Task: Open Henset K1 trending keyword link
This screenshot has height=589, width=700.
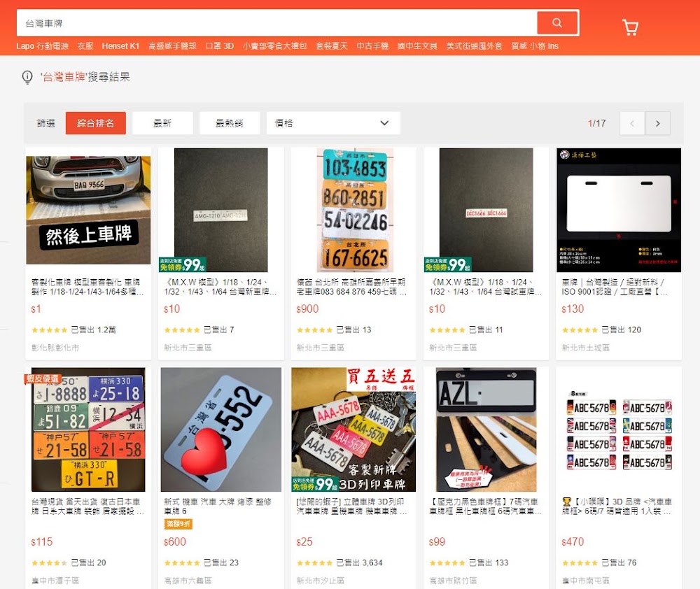Action: 120,46
